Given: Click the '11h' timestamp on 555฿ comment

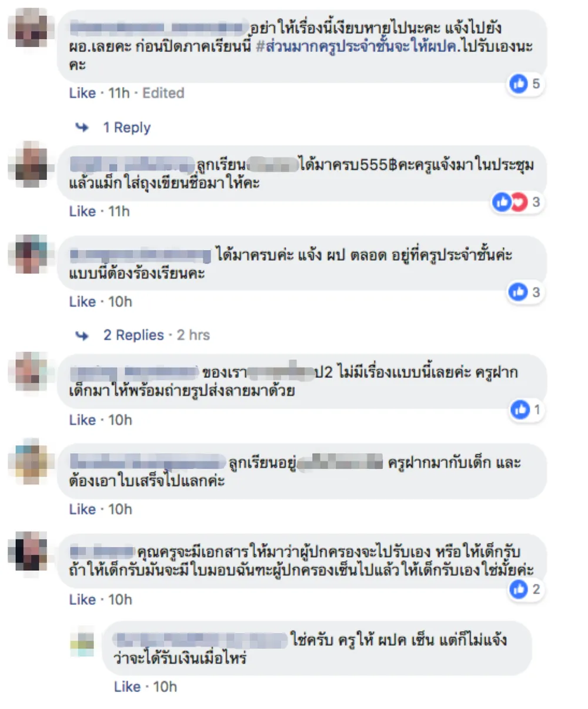Looking at the screenshot, I should tap(119, 211).
